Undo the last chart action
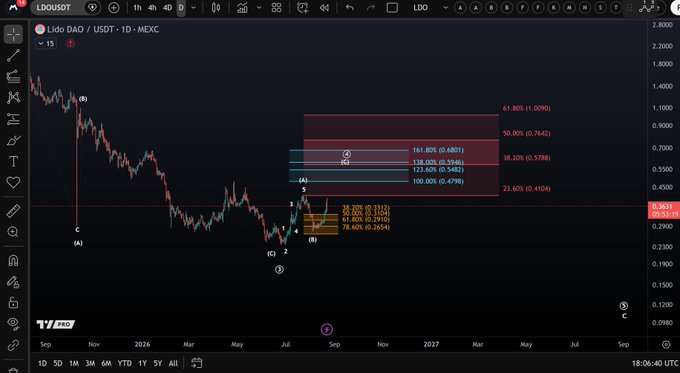The width and height of the screenshot is (680, 373). tap(350, 7)
